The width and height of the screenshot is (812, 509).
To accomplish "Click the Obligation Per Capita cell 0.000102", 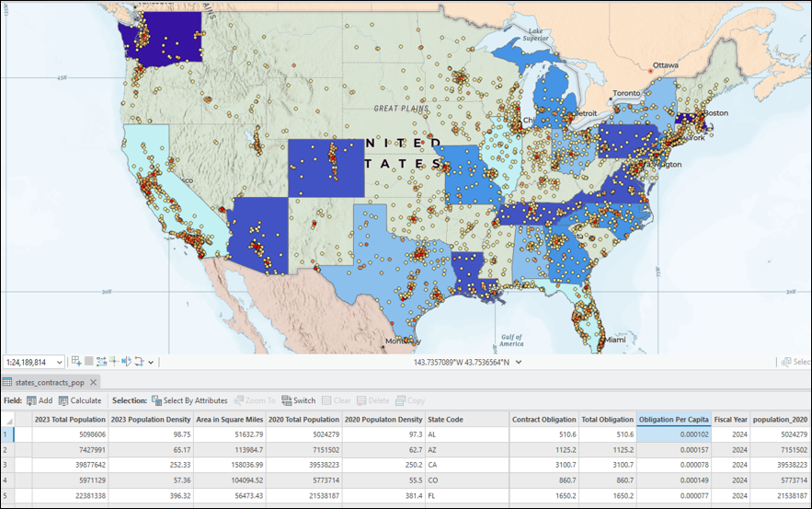I will [673, 434].
